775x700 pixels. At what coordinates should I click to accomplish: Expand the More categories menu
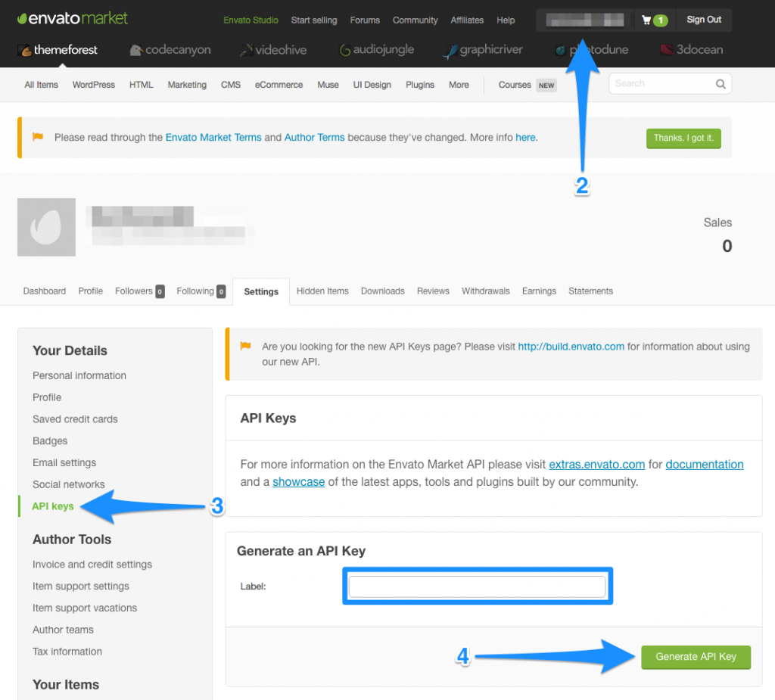click(x=459, y=85)
